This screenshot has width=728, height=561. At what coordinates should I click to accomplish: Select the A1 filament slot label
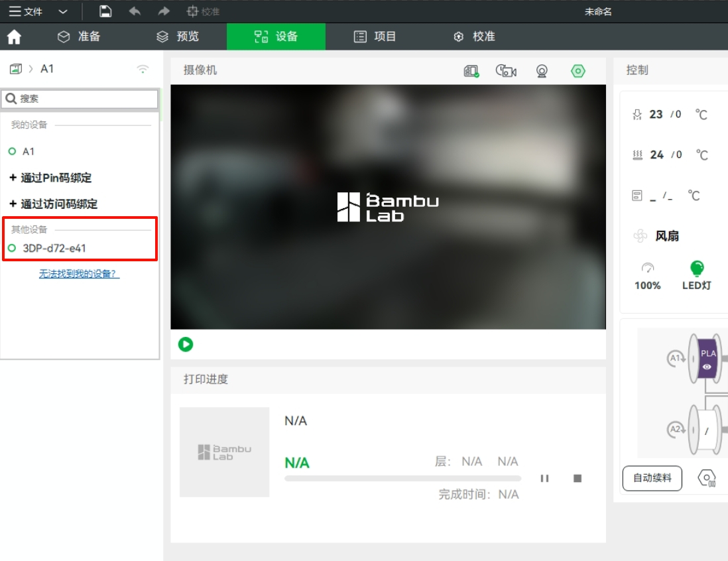tap(676, 358)
